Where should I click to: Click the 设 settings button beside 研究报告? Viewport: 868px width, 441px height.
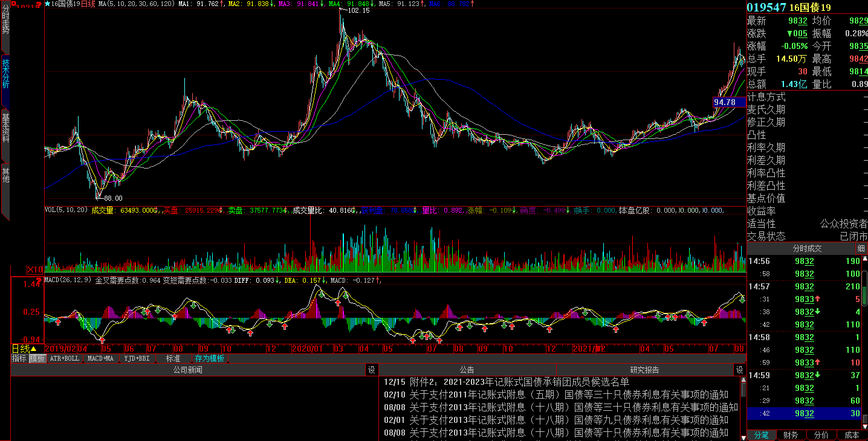(739, 370)
